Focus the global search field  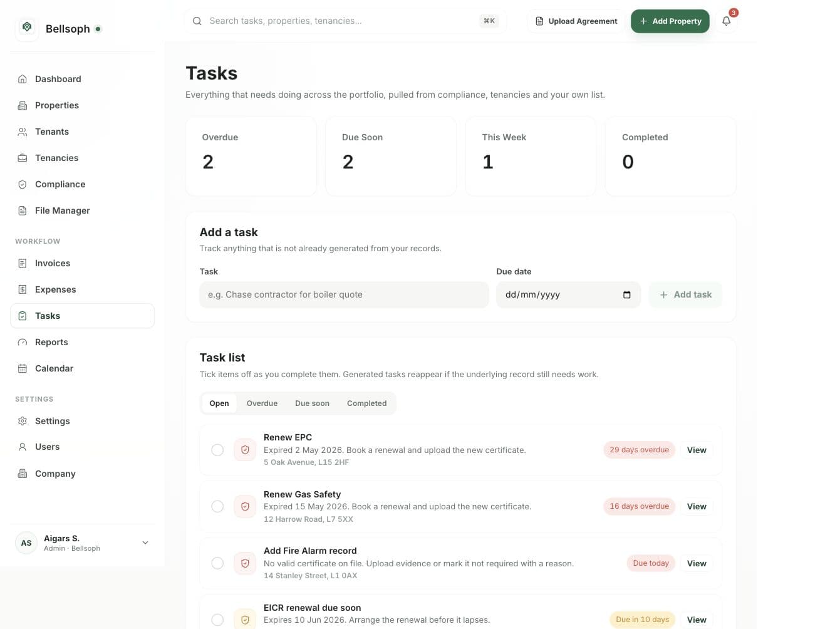[345, 21]
